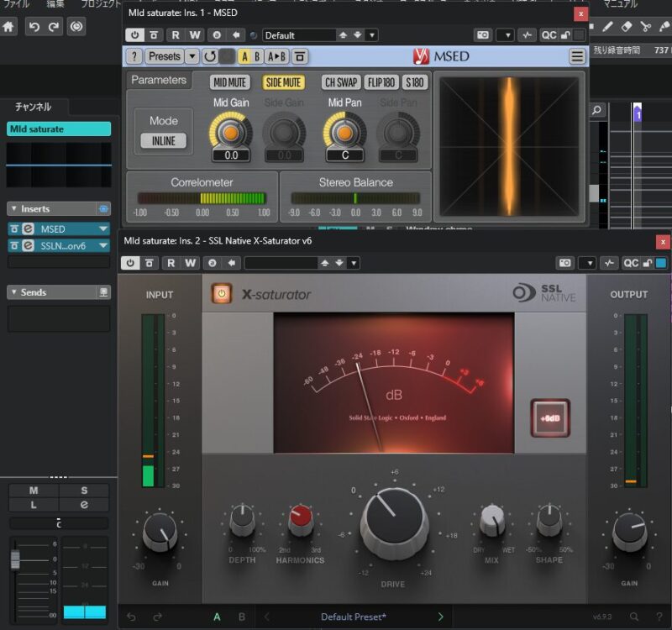672x630 pixels.
Task: Open the SSLN insert slot dropdown arrow
Action: tap(103, 245)
